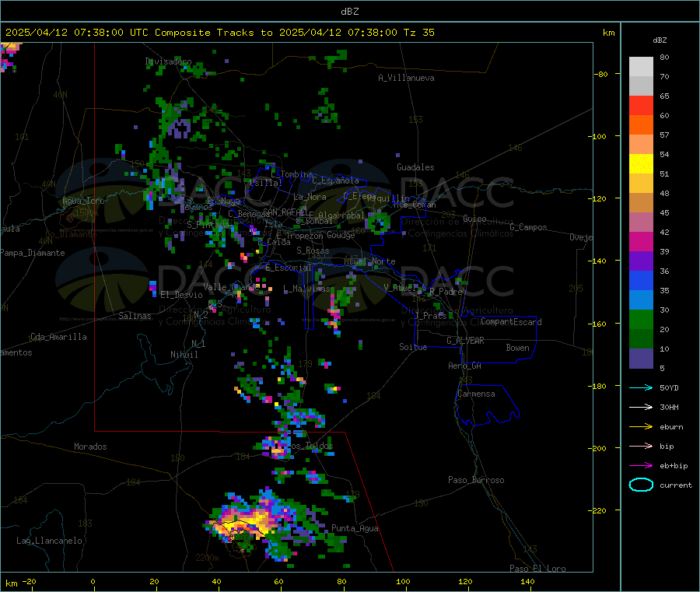Click the 'Pampa_Diamante' map label
Viewport: 700px width, 592px height.
[x=32, y=253]
